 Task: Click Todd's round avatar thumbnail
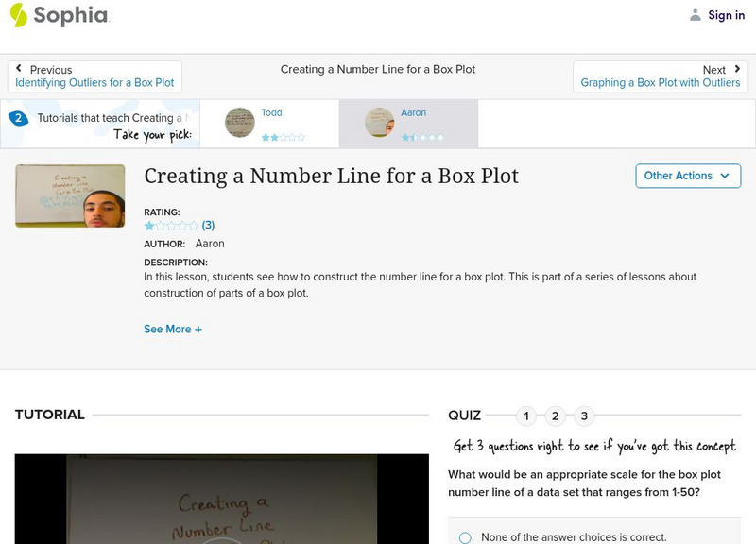240,123
